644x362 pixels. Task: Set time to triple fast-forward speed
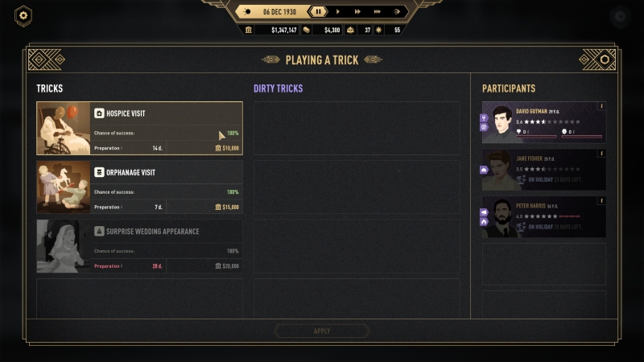pos(377,11)
